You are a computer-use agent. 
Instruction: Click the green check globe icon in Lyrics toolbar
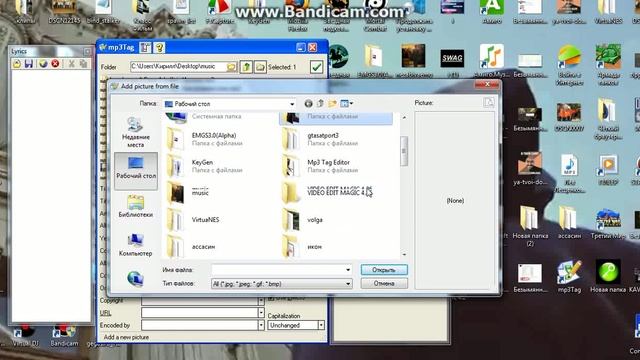[43, 64]
